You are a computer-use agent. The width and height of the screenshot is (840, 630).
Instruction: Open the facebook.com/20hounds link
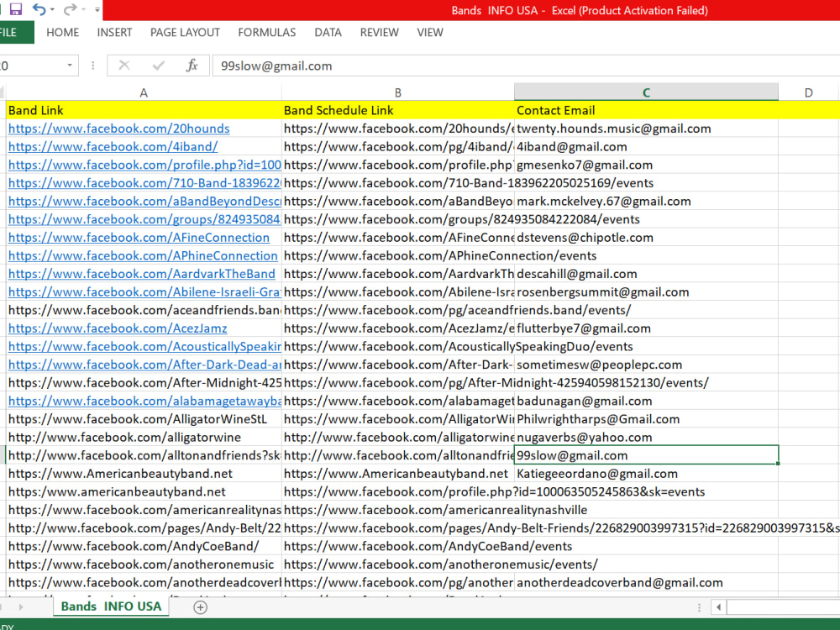(119, 129)
